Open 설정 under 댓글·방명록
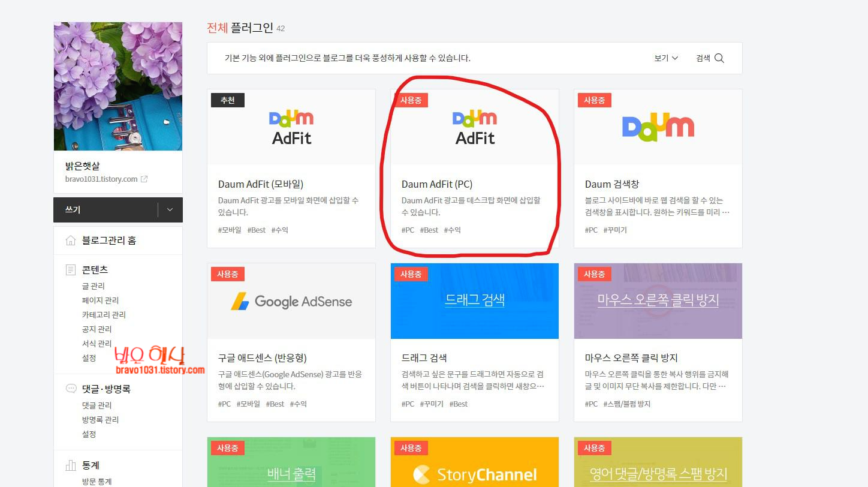 [89, 434]
